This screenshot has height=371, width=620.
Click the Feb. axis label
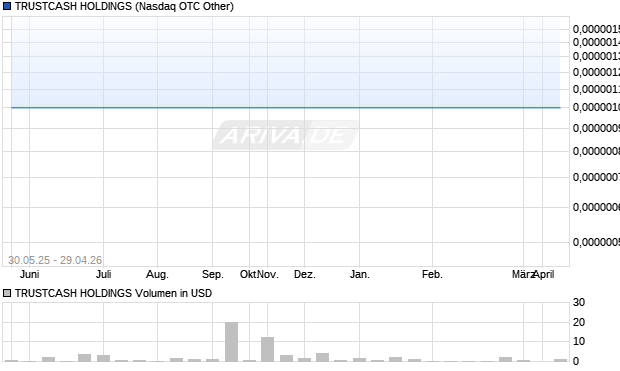click(432, 274)
